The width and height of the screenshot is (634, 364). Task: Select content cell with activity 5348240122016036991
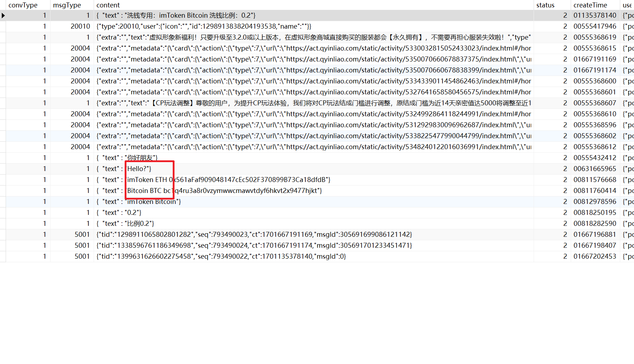point(313,147)
